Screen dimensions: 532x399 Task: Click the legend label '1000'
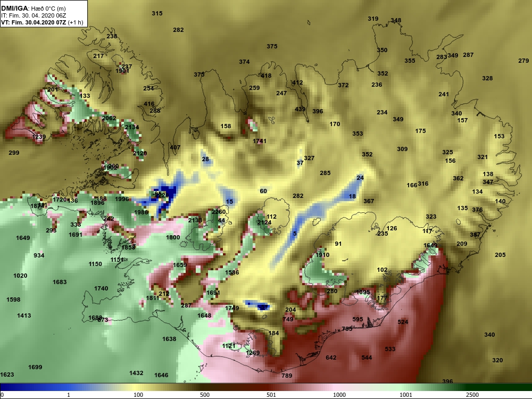[339, 395]
